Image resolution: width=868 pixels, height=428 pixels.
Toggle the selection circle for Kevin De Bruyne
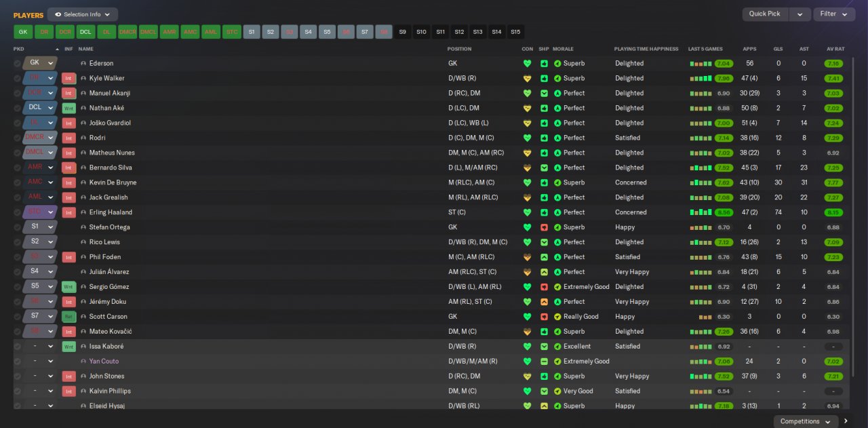[x=17, y=182]
